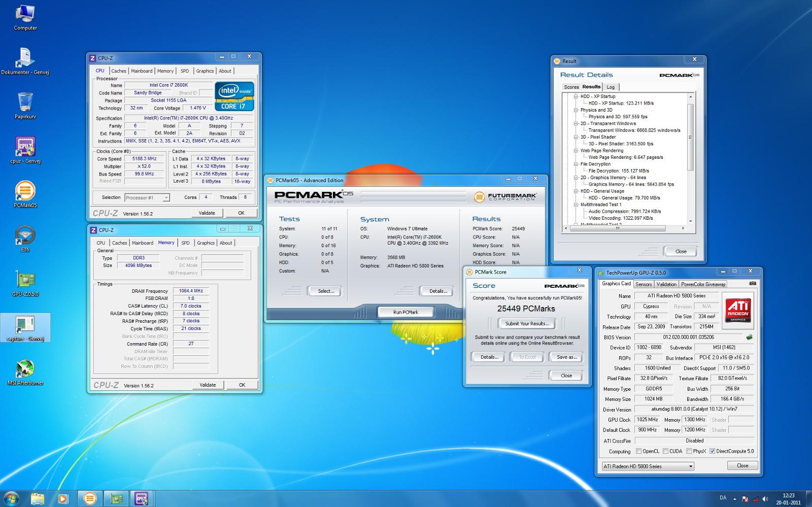Click the Action Center flag tray icon
The height and width of the screenshot is (507, 812).
tap(745, 499)
